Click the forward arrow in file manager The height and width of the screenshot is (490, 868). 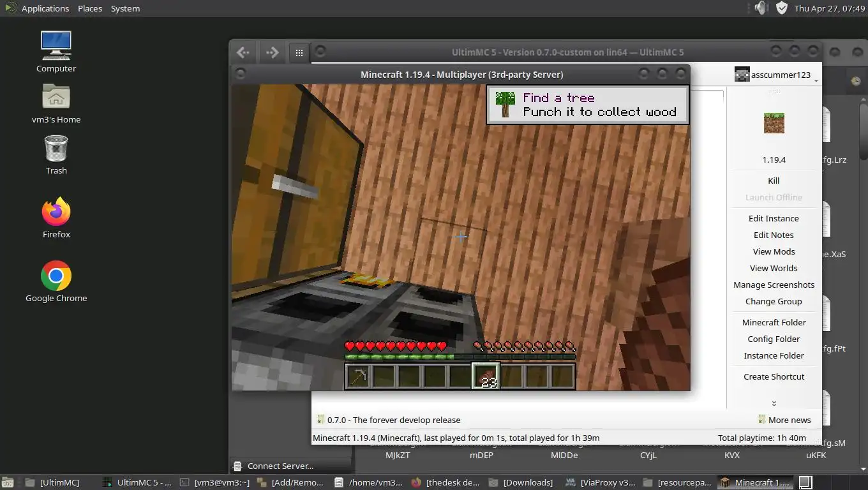pos(272,52)
